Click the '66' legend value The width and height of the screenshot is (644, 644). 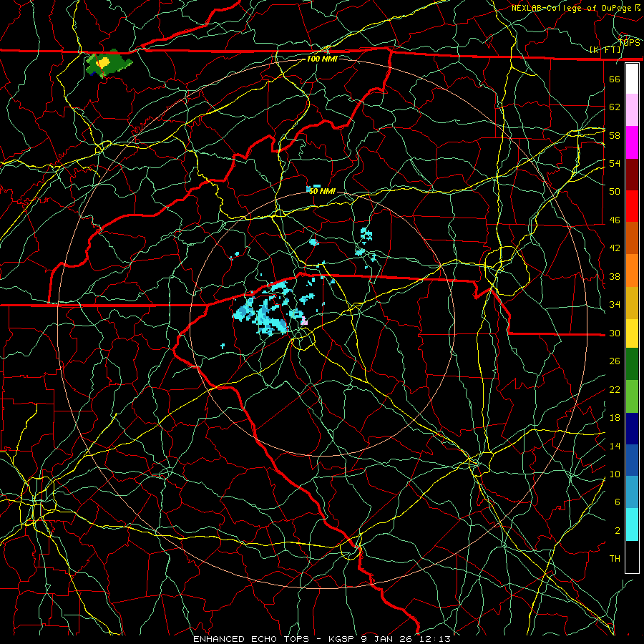pos(615,79)
